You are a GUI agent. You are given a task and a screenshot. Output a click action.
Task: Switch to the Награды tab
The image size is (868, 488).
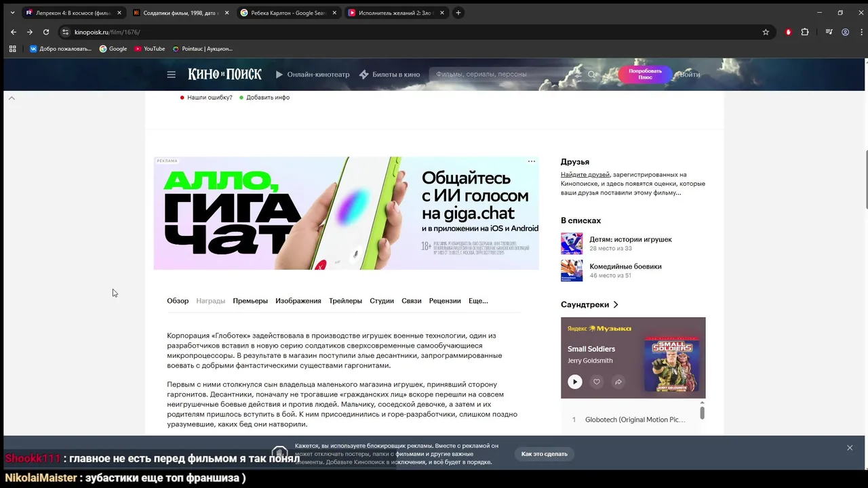coord(210,301)
